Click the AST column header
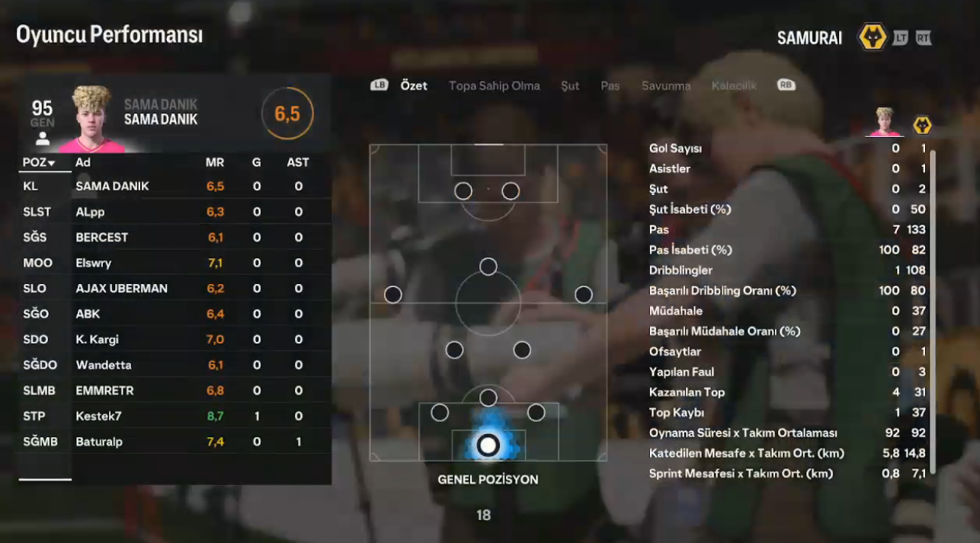Screen dimensions: 980x543 point(298,162)
